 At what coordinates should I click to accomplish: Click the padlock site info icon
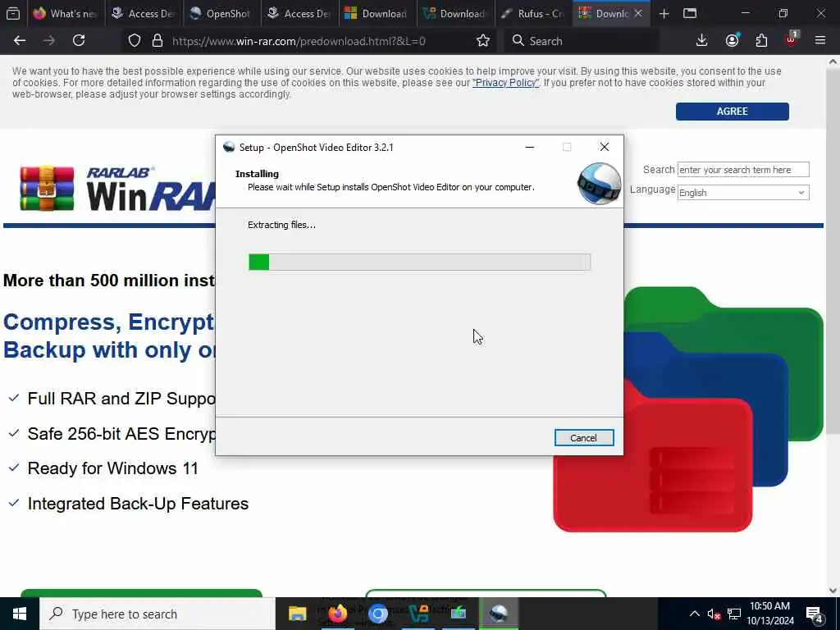[x=157, y=41]
